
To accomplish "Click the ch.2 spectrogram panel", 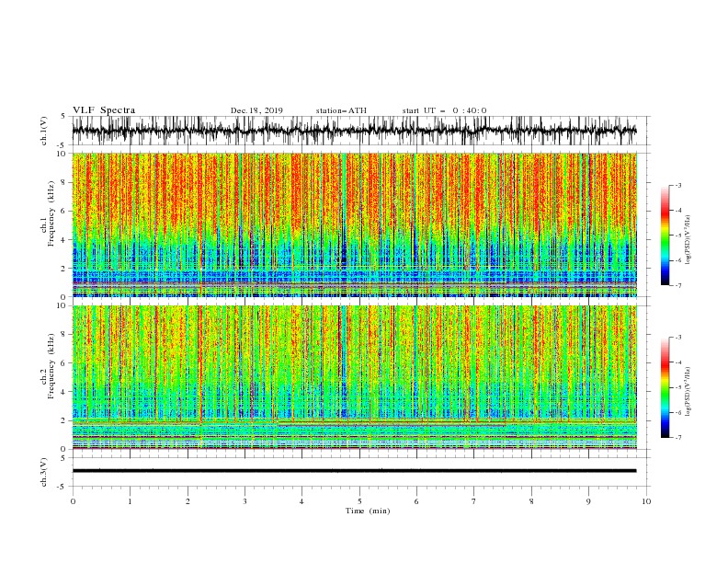I will tap(355, 377).
